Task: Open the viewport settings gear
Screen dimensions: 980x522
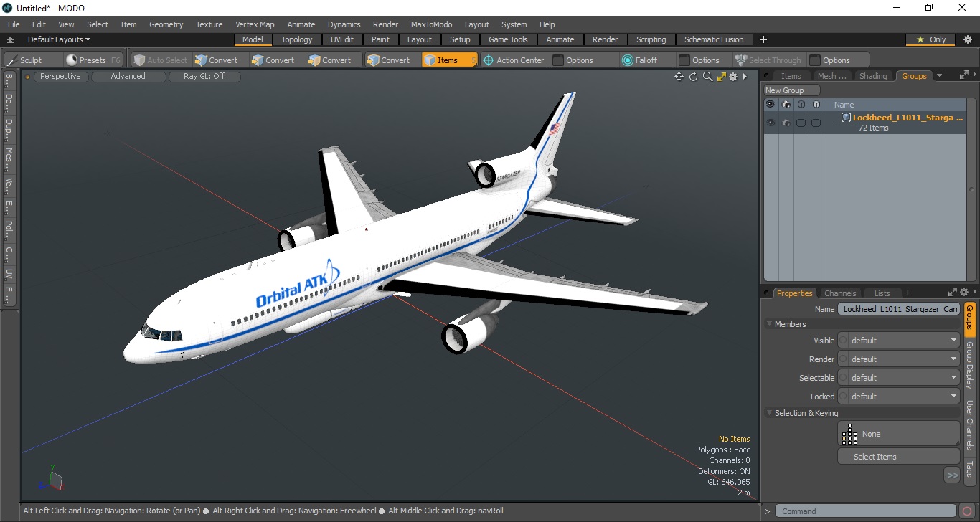Action: [x=733, y=77]
